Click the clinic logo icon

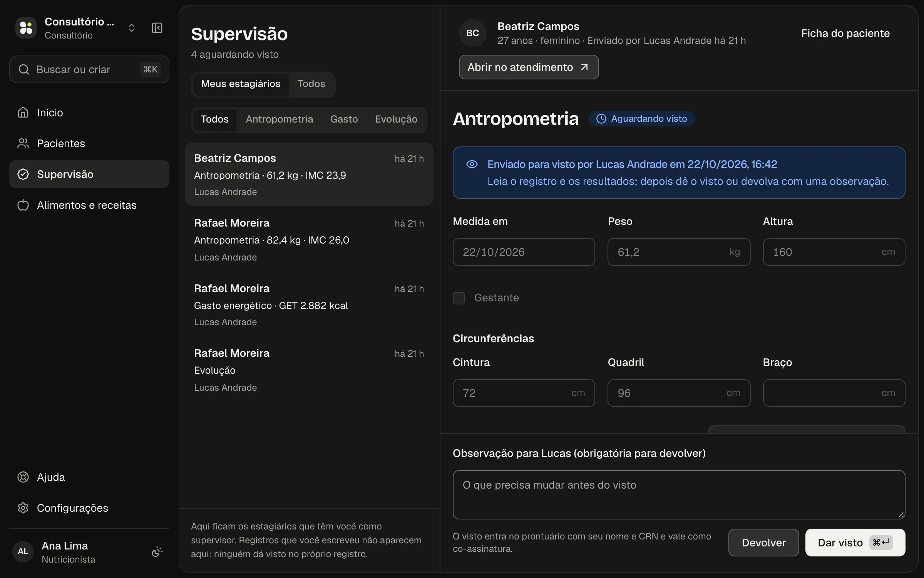point(26,28)
